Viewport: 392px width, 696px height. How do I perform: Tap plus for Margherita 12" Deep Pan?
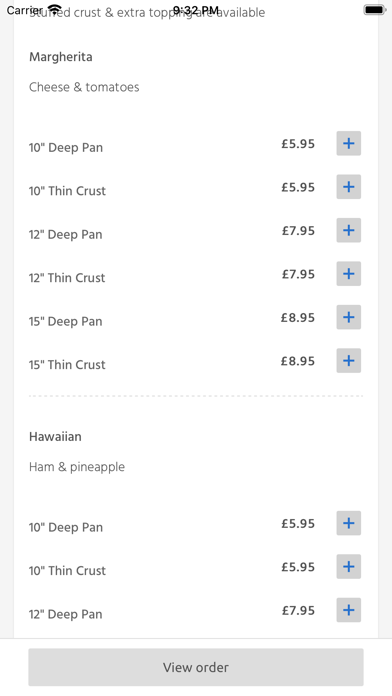[348, 230]
